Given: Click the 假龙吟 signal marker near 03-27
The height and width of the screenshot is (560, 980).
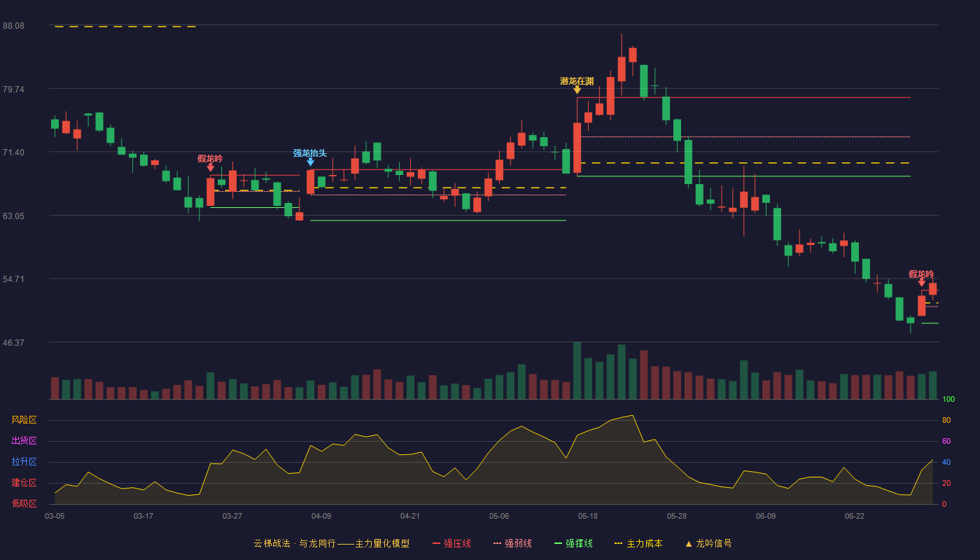Looking at the screenshot, I should 210,167.
